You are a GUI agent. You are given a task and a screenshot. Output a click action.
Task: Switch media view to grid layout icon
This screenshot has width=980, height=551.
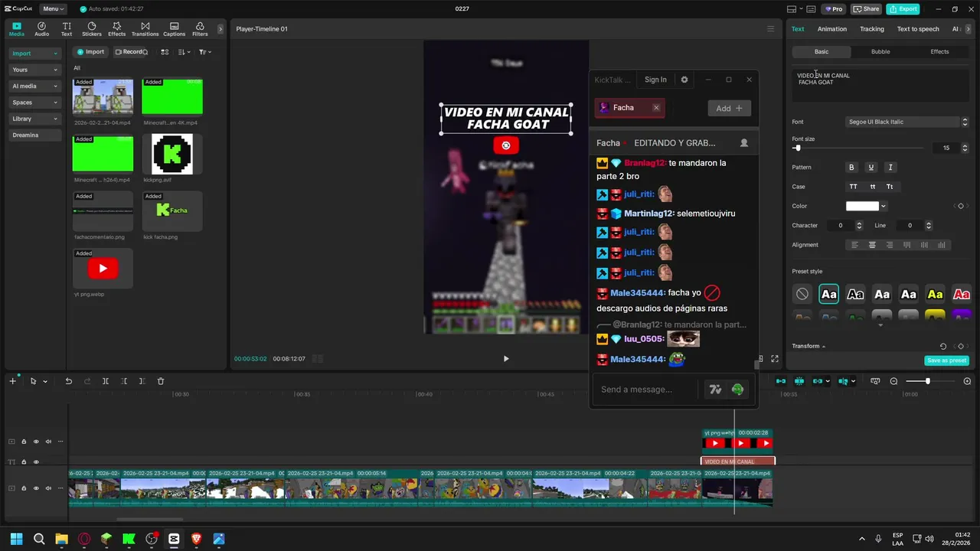(x=165, y=52)
